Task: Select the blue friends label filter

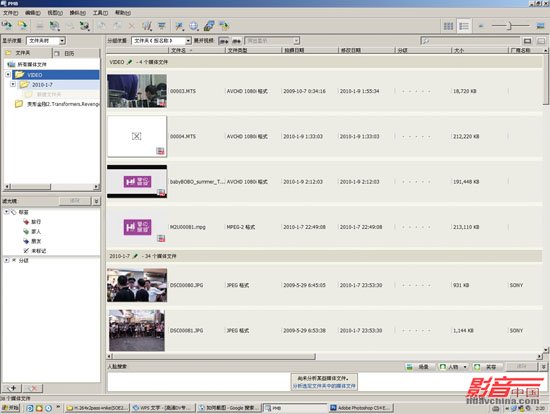Action: point(32,241)
